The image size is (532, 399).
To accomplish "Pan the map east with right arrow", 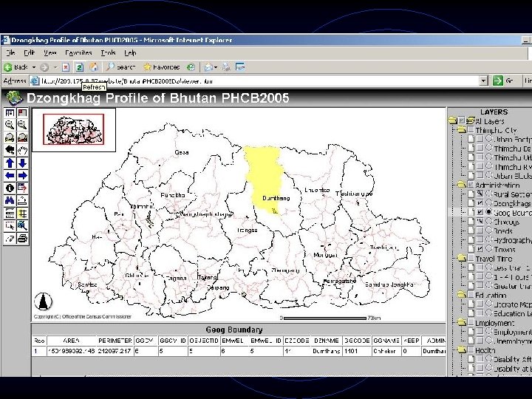I will click(22, 175).
